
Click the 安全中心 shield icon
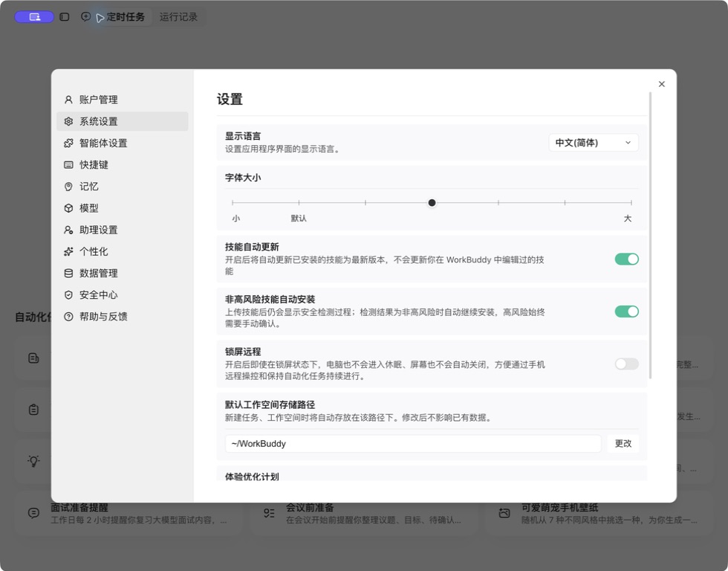[68, 295]
